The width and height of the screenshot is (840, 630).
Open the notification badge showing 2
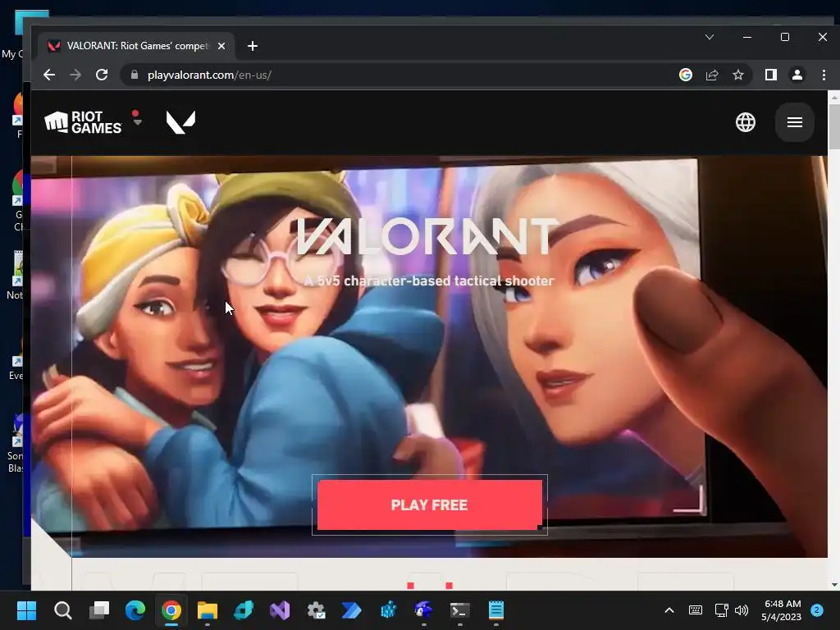coord(817,610)
